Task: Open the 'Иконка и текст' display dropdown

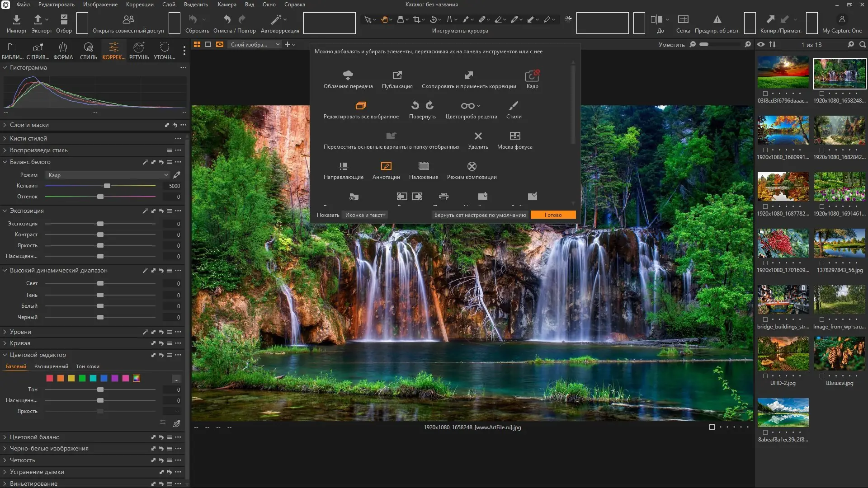Action: (x=365, y=215)
